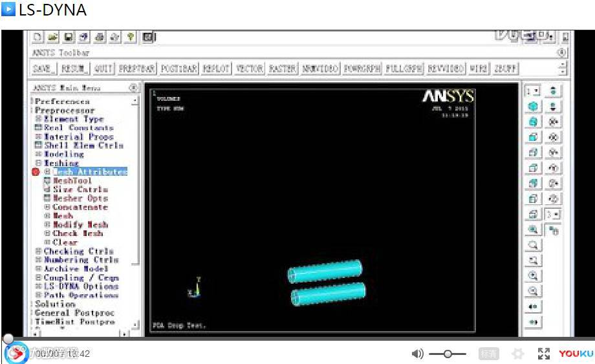Click the New Analysis toolbar icon
The image size is (595, 364).
tap(38, 37)
